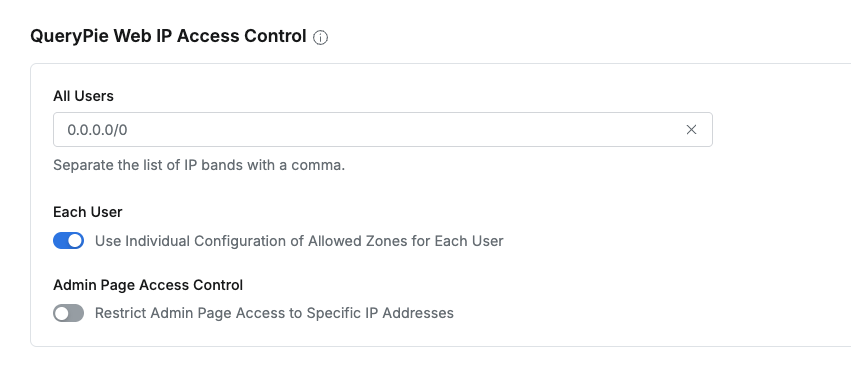The image size is (851, 376).
Task: Select the 'Each User' section label
Action: pyautogui.click(x=87, y=212)
